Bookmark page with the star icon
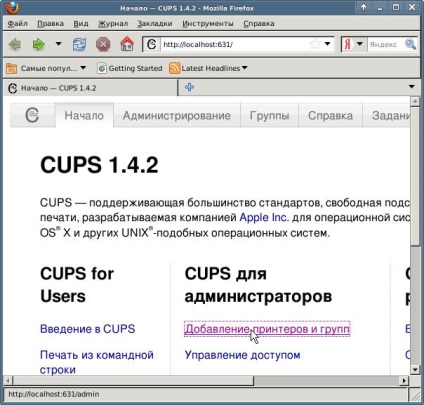 tap(315, 44)
